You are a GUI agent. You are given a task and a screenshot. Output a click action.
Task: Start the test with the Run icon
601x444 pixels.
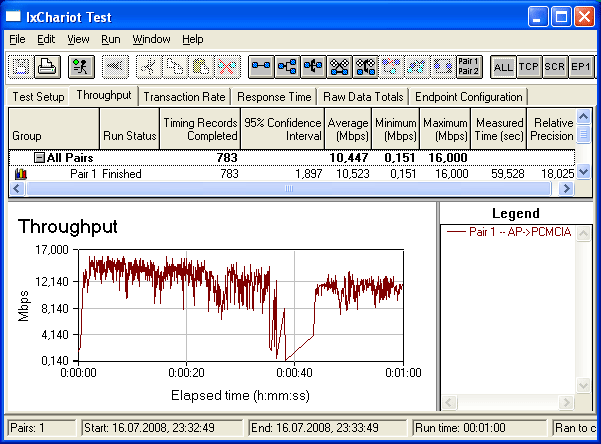81,67
